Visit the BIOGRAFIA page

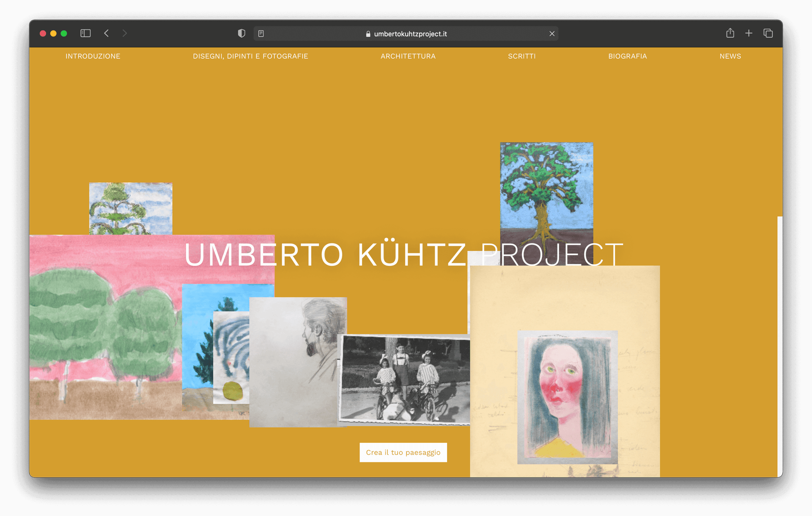[628, 56]
